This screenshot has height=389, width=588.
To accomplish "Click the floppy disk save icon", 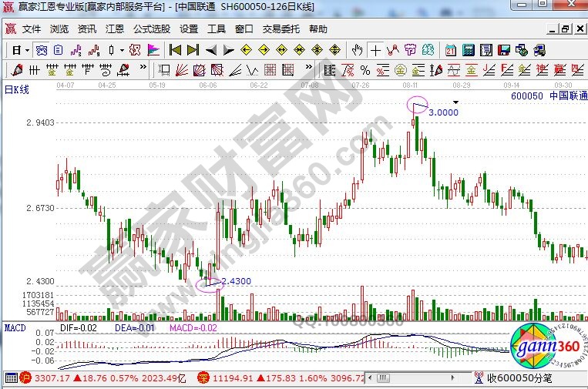I will [x=504, y=50].
